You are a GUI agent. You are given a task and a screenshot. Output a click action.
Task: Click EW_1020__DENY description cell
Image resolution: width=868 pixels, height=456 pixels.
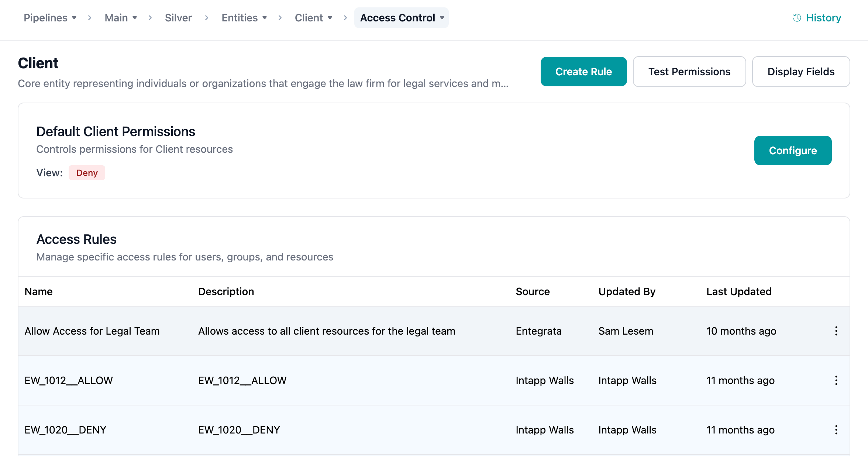click(239, 430)
